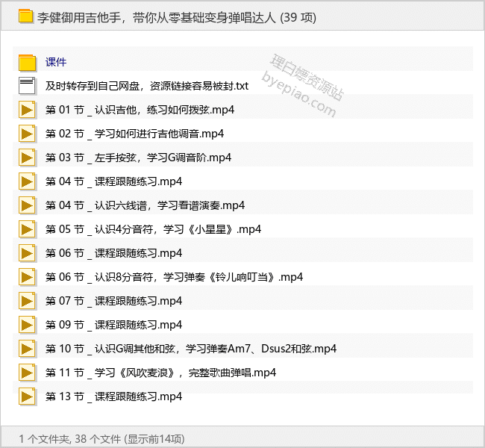Select 第 09 节 _ 课程跟随练习.mp4
Viewport: 485px width, 448px height.
pos(114,325)
